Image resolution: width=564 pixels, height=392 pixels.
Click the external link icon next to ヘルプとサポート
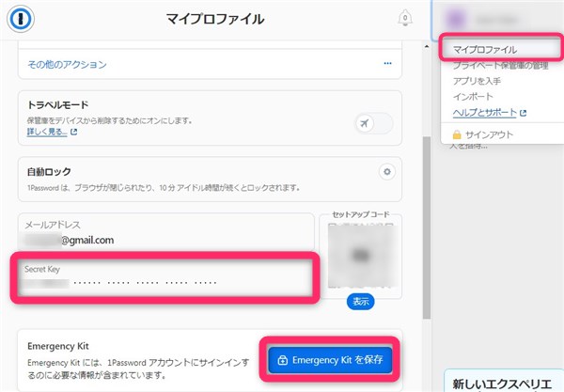click(x=523, y=113)
